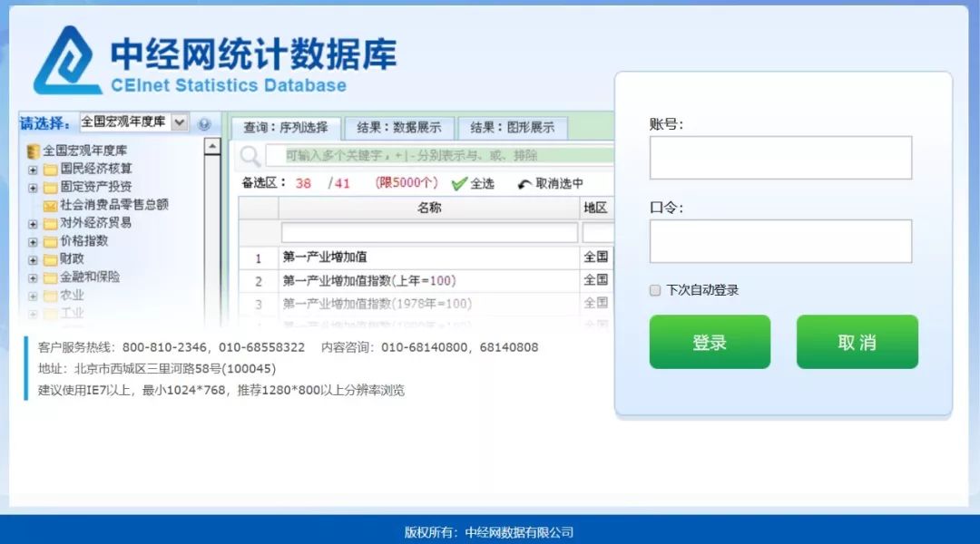Viewport: 980px width, 544px height.
Task: Switch to 结果：图形展示 tab
Action: click(513, 128)
